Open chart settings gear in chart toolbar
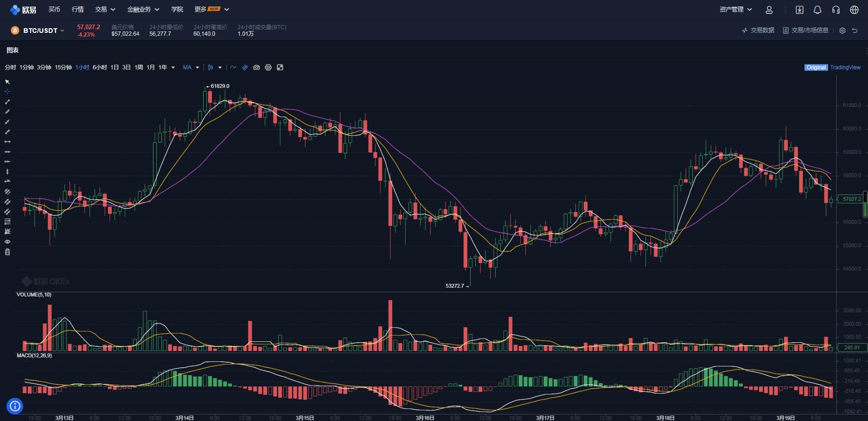The width and height of the screenshot is (868, 421). (x=268, y=68)
